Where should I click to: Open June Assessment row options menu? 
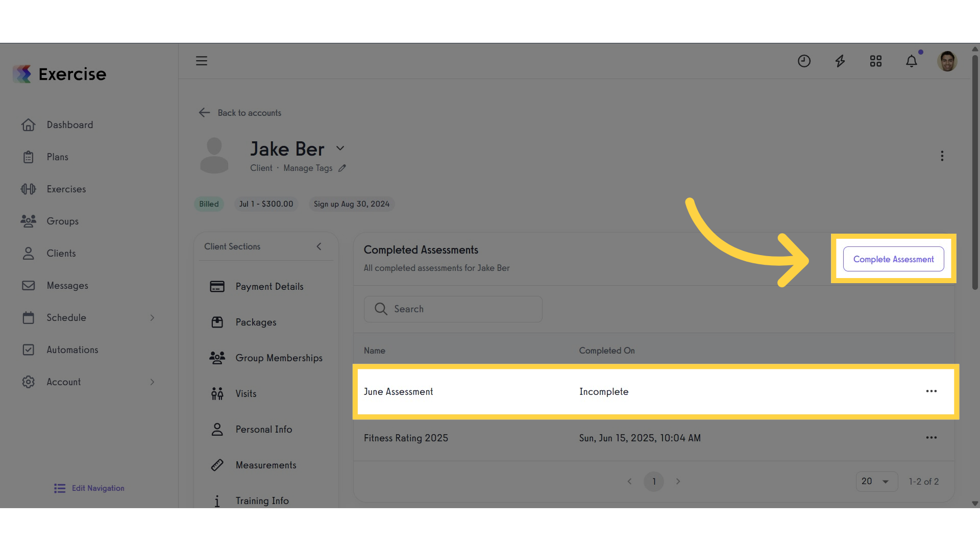tap(931, 391)
